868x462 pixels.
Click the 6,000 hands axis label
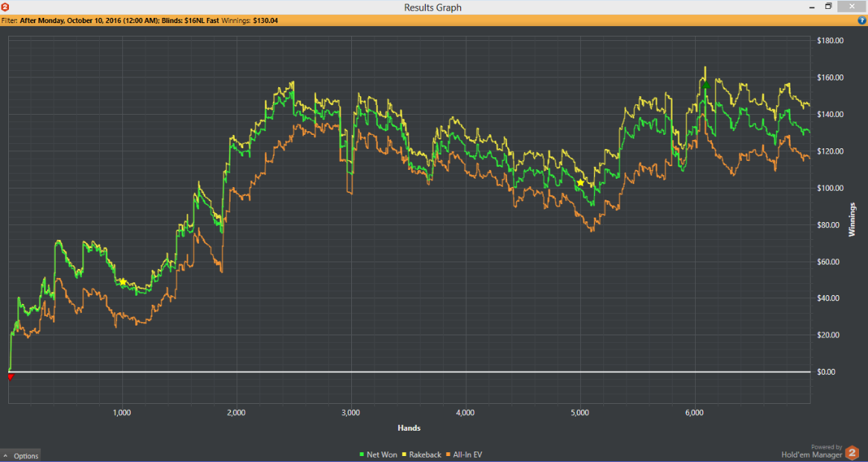[x=694, y=413]
